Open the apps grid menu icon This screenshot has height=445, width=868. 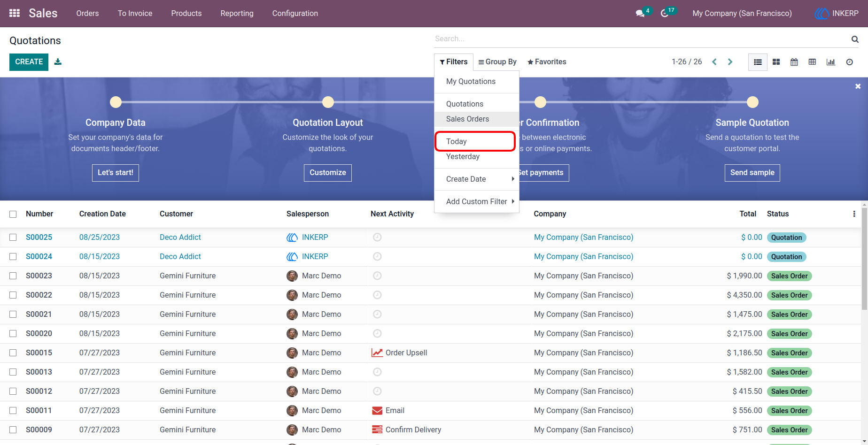pyautogui.click(x=15, y=13)
